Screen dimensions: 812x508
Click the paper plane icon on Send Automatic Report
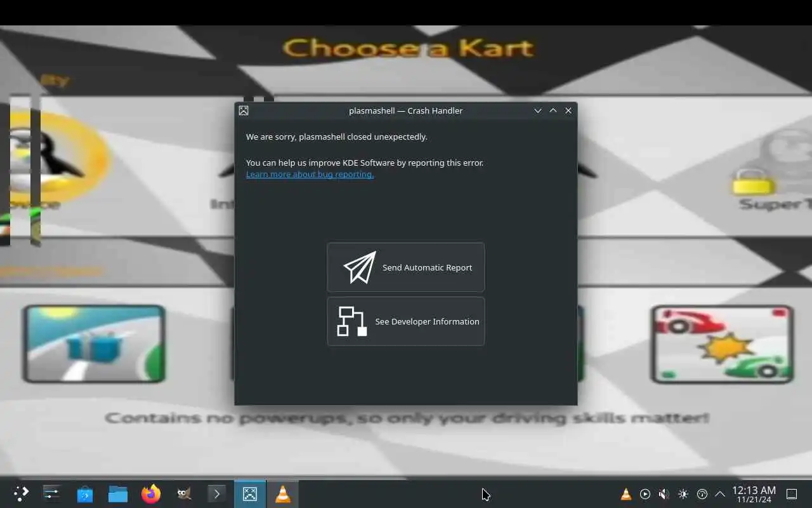(x=360, y=267)
